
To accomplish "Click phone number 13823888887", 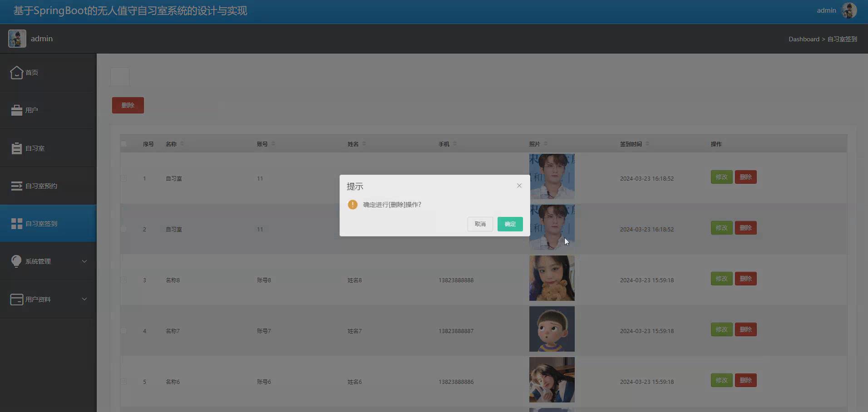I will click(456, 331).
